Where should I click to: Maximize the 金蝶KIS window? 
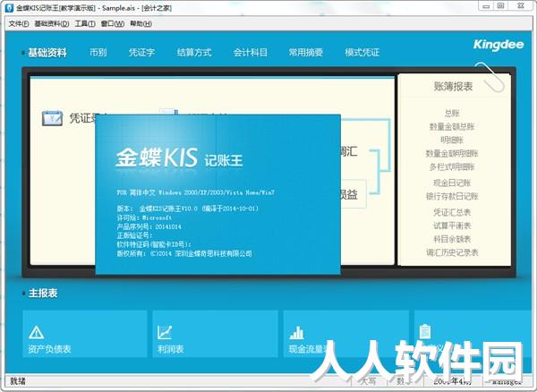coord(500,6)
